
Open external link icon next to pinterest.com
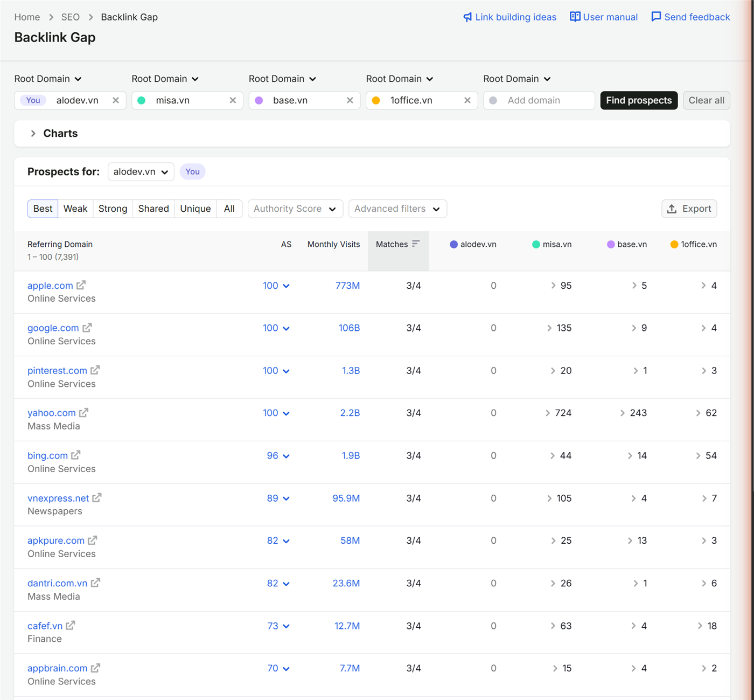tap(95, 370)
